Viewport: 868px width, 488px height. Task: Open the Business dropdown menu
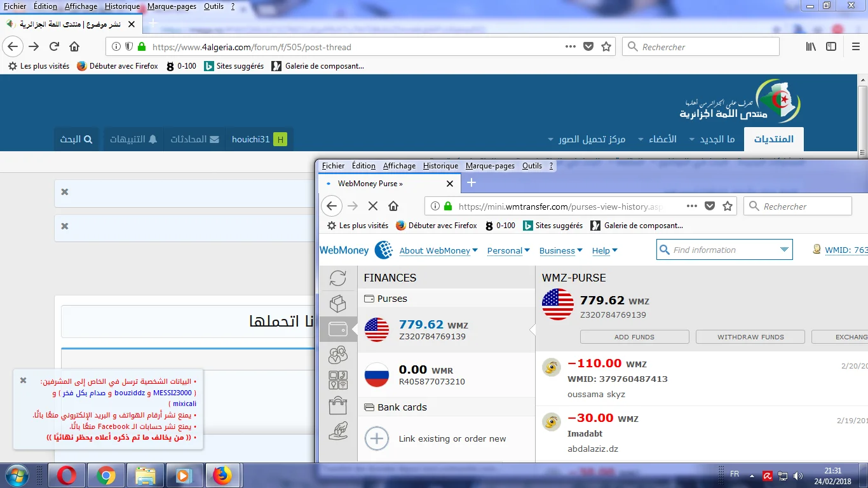click(x=560, y=250)
